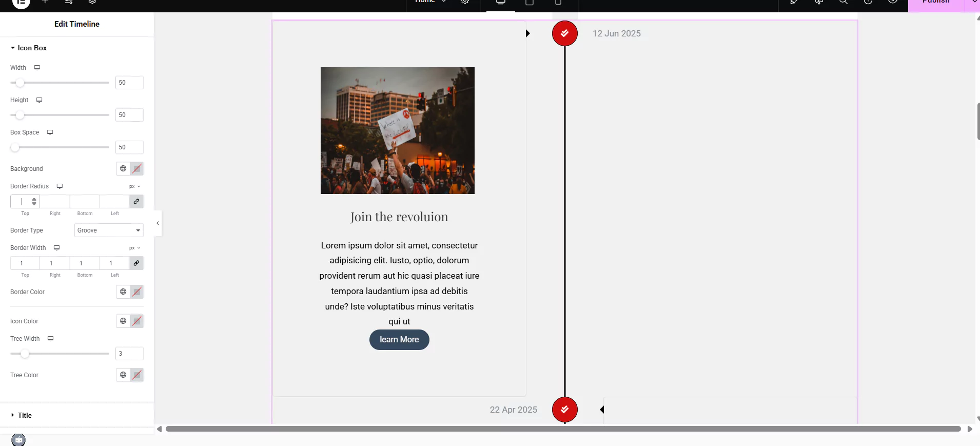980x446 pixels.
Task: Open the Border Type dropdown
Action: pyautogui.click(x=109, y=230)
